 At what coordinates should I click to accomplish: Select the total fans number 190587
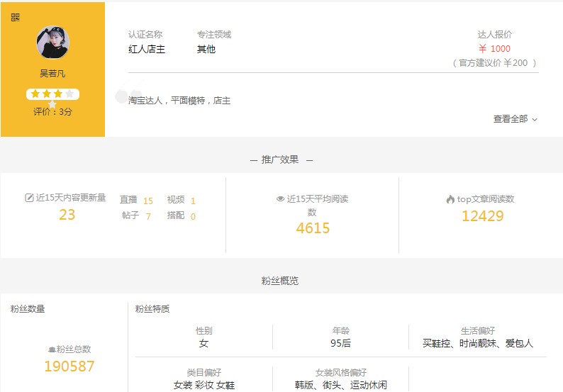click(x=69, y=366)
